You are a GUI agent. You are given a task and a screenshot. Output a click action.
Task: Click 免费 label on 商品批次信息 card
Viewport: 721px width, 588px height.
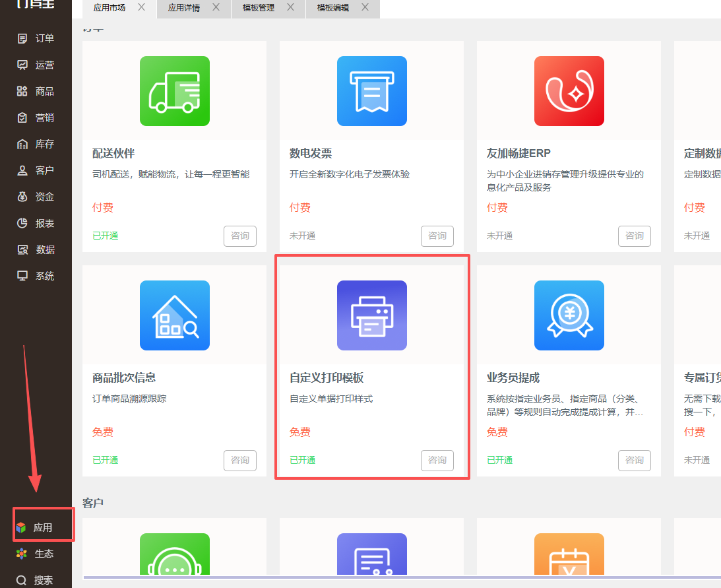pos(102,432)
